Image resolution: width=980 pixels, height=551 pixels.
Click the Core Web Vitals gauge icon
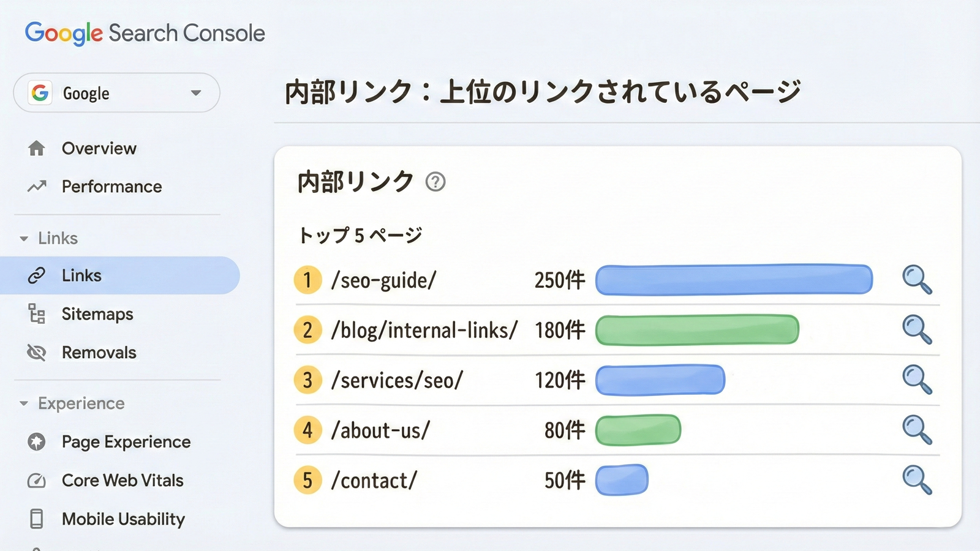[37, 481]
